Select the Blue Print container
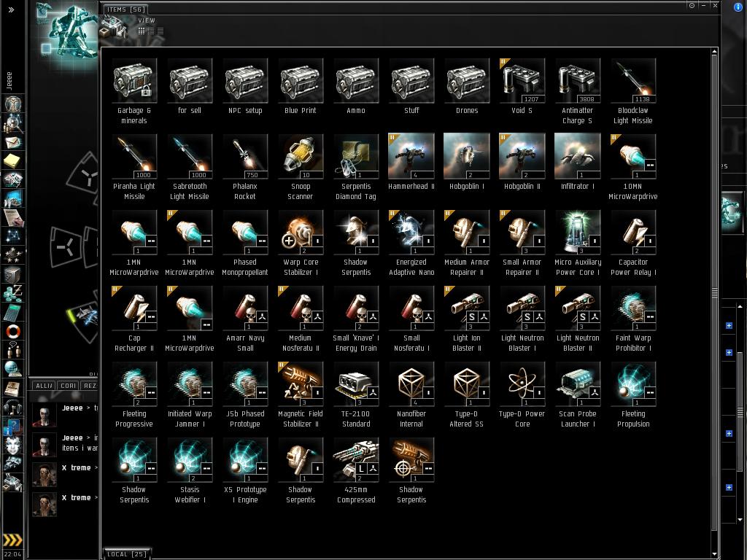The height and width of the screenshot is (560, 747). (x=300, y=86)
